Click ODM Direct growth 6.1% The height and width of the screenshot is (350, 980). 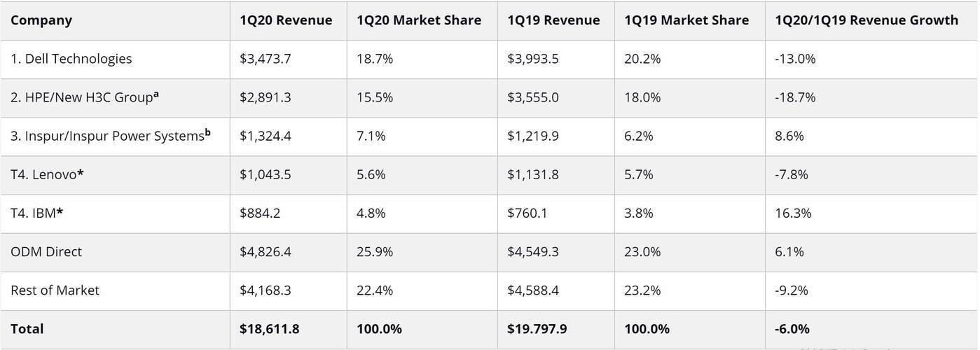coord(789,251)
